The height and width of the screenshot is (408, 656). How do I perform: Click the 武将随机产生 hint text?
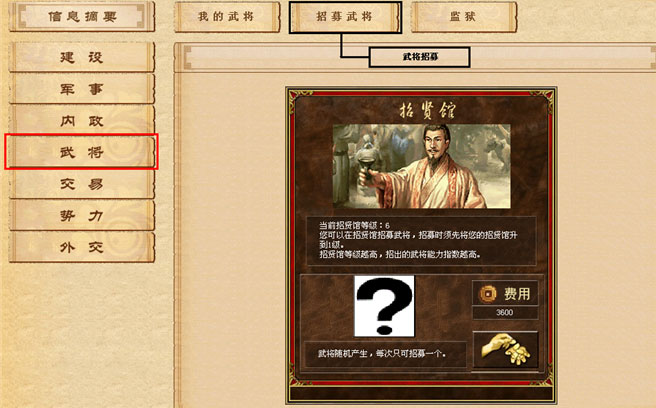382,354
